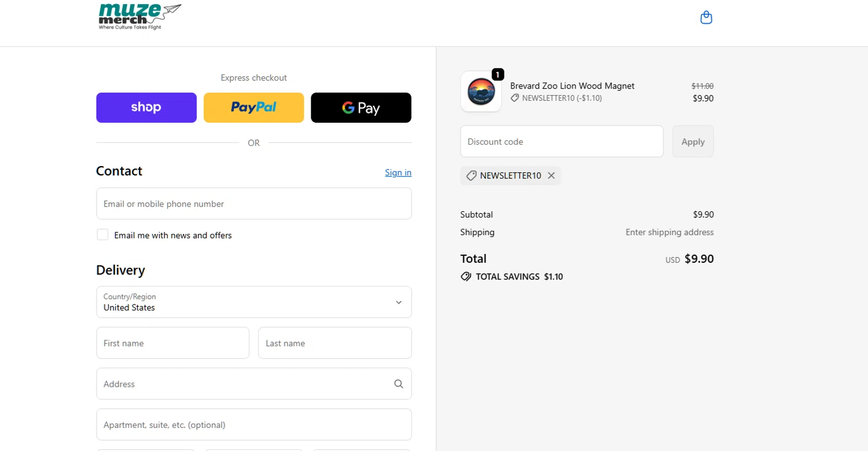The height and width of the screenshot is (451, 868).
Task: Click the Brevard Zoo Lion Wood Magnet title
Action: coord(572,86)
